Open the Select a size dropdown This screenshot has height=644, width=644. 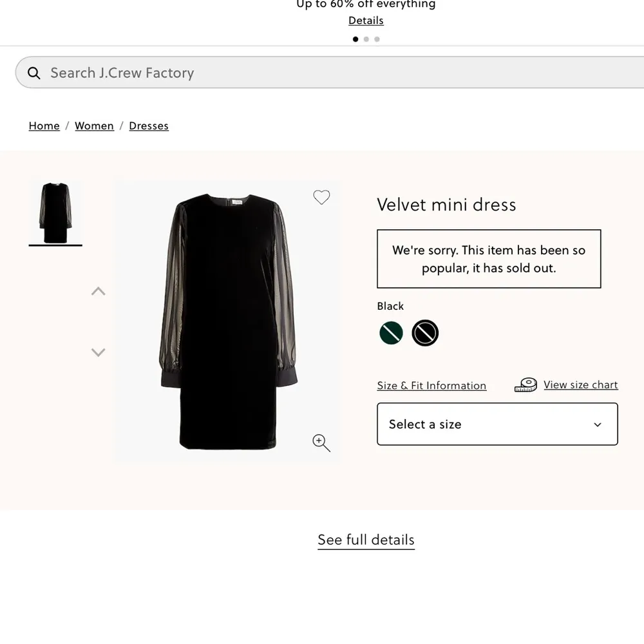pyautogui.click(x=497, y=424)
